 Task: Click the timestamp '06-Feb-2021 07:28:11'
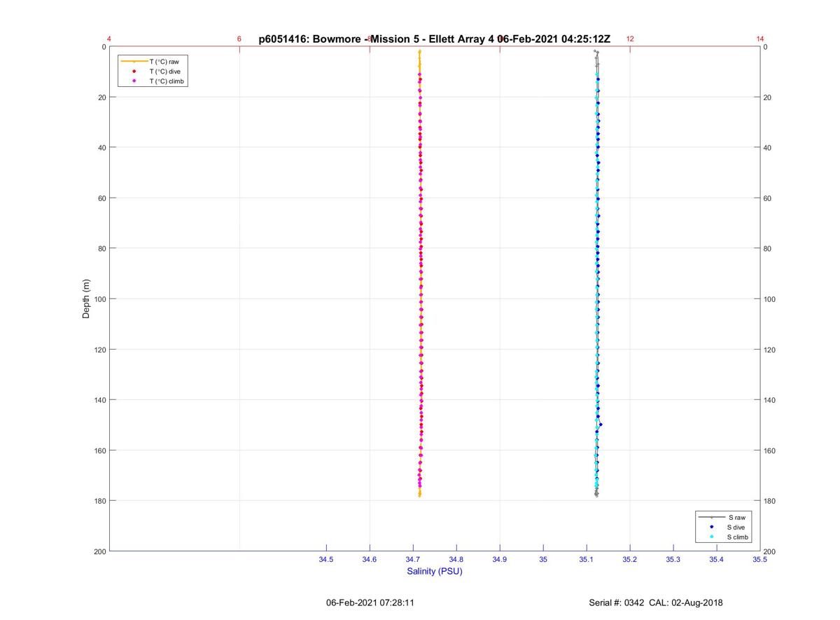tap(370, 602)
